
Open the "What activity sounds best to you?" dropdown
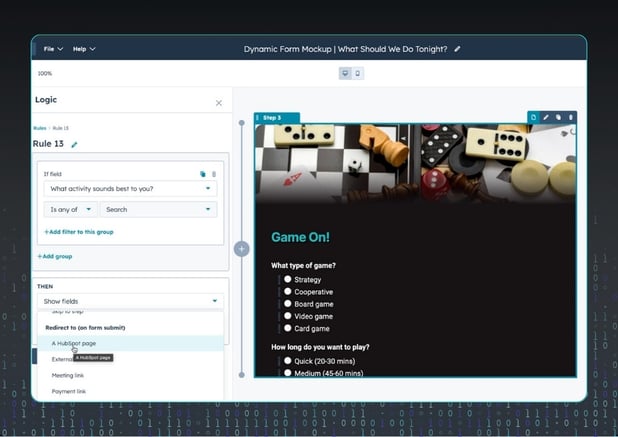(x=130, y=189)
